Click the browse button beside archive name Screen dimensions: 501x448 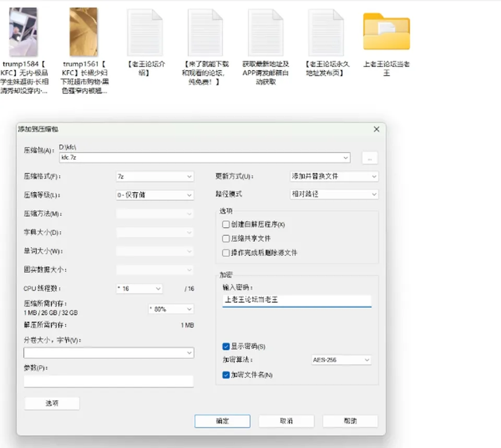click(x=369, y=158)
